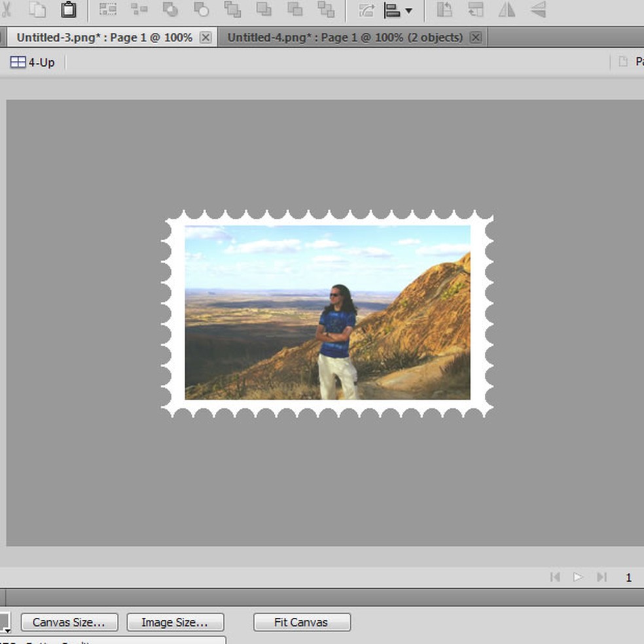Open the Align dropdown arrow
The width and height of the screenshot is (644, 644).
pos(409,10)
